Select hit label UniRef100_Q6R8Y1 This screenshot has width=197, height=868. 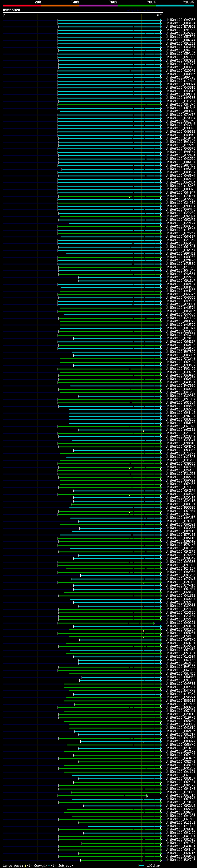tap(180, 524)
